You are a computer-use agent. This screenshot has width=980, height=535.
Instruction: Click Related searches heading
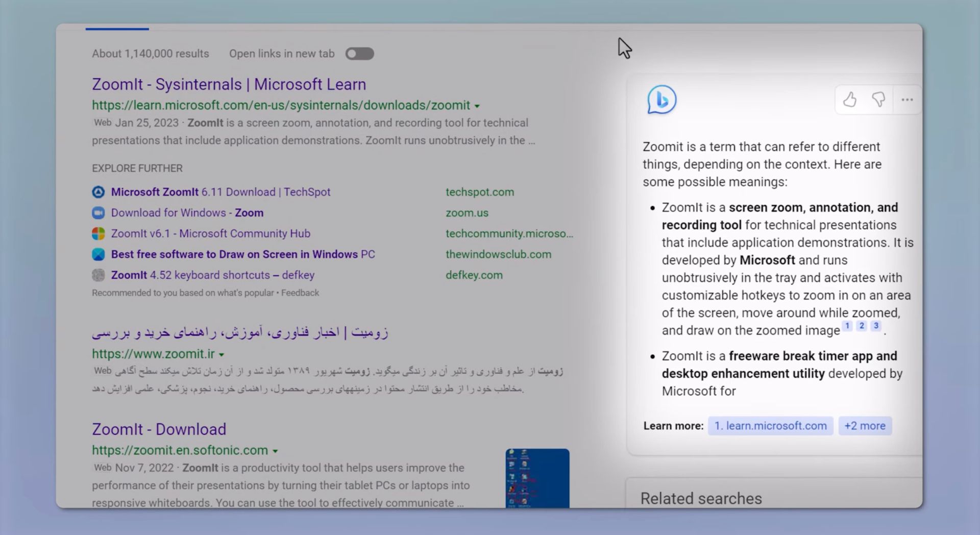tap(701, 499)
